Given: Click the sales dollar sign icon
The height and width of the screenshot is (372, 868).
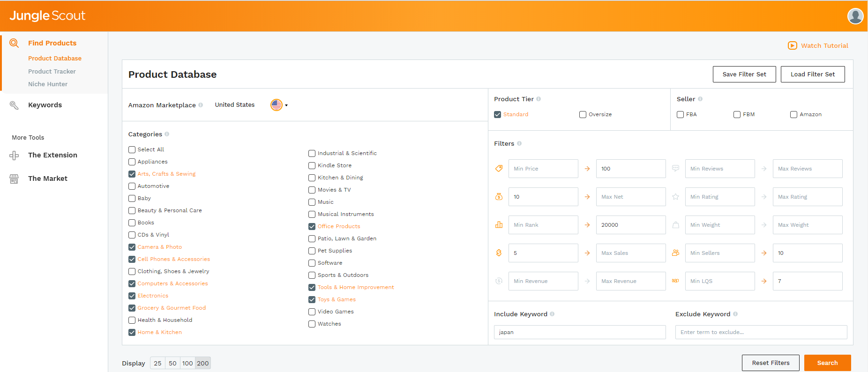Looking at the screenshot, I should pos(499,253).
